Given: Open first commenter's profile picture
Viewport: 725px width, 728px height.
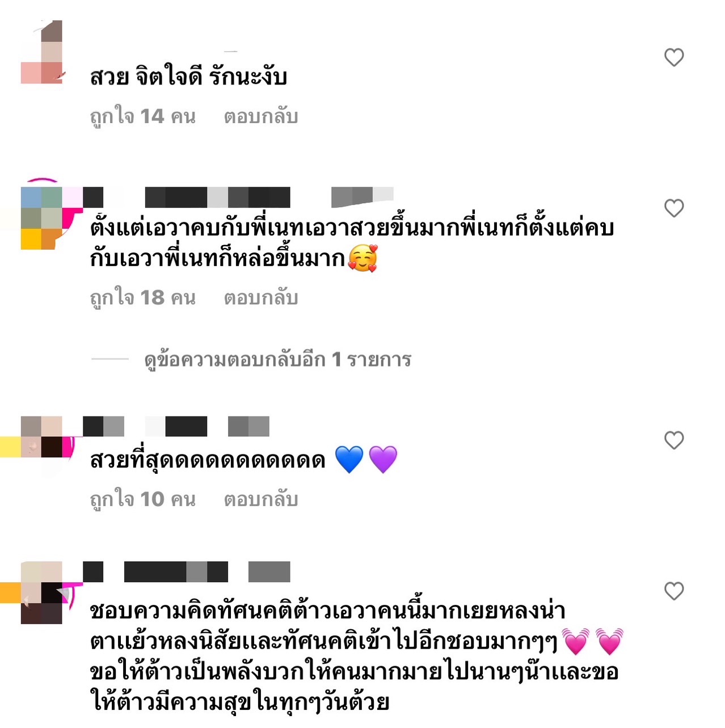Looking at the screenshot, I should pyautogui.click(x=41, y=52).
